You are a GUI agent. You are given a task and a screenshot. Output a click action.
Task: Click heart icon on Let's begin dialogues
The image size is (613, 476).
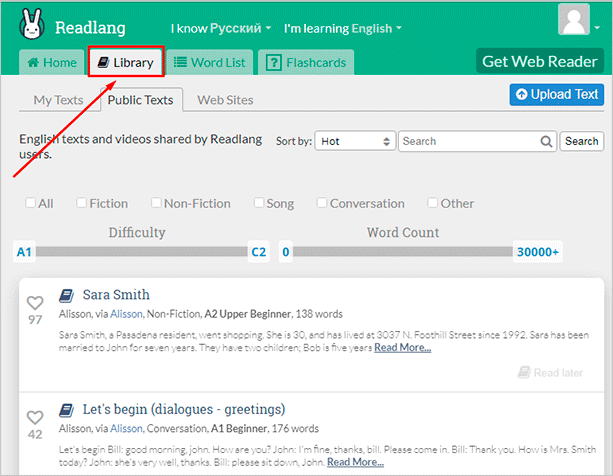35,417
